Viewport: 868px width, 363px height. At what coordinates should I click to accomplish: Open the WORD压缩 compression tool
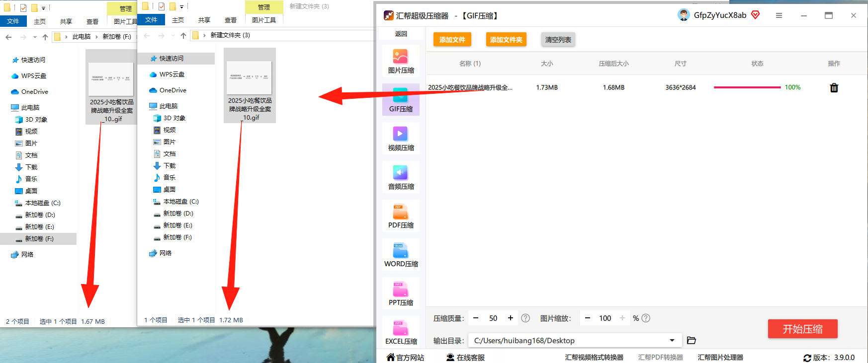click(x=401, y=255)
